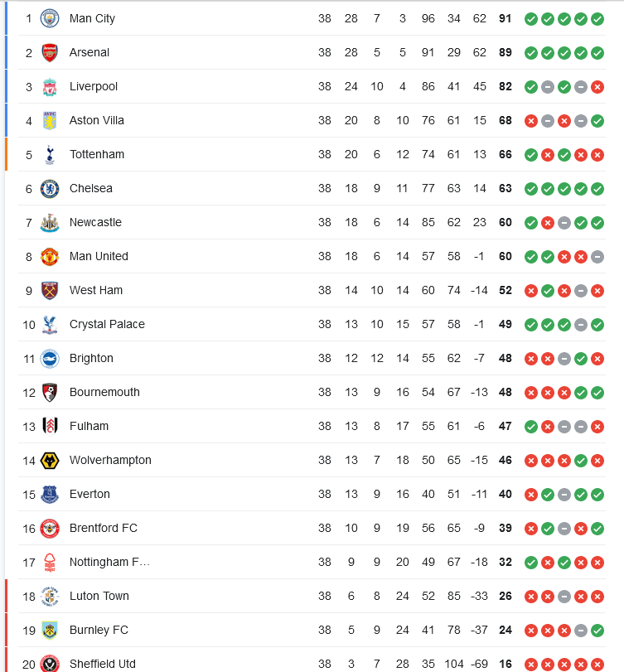Click the Liverpool club crest
This screenshot has width=624, height=672.
click(x=49, y=86)
